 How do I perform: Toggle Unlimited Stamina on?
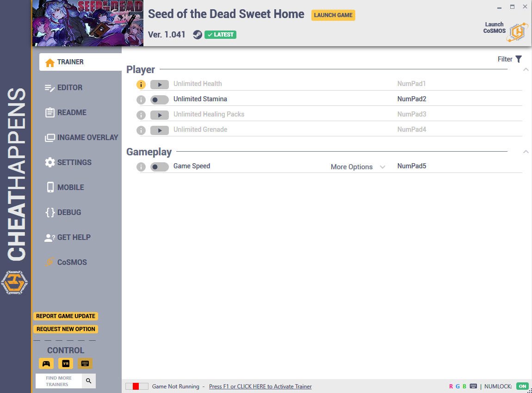click(160, 100)
